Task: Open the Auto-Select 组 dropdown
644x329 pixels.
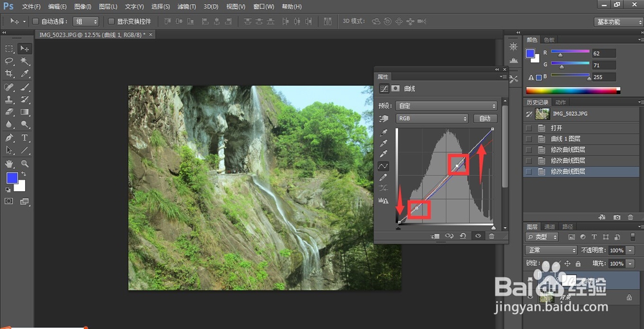Action: 86,21
